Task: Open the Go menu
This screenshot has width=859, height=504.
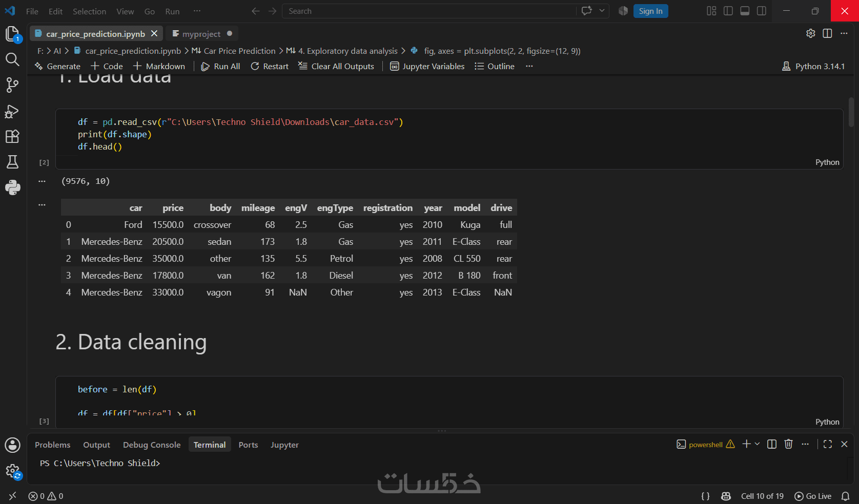Action: coord(150,11)
